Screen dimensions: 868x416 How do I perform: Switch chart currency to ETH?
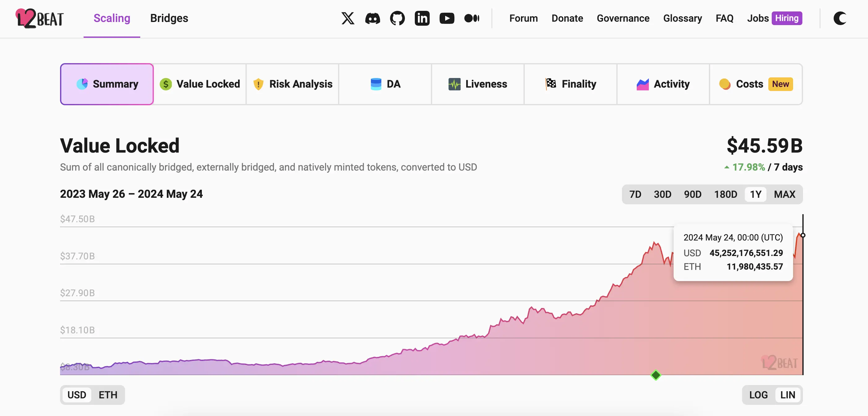coord(108,395)
